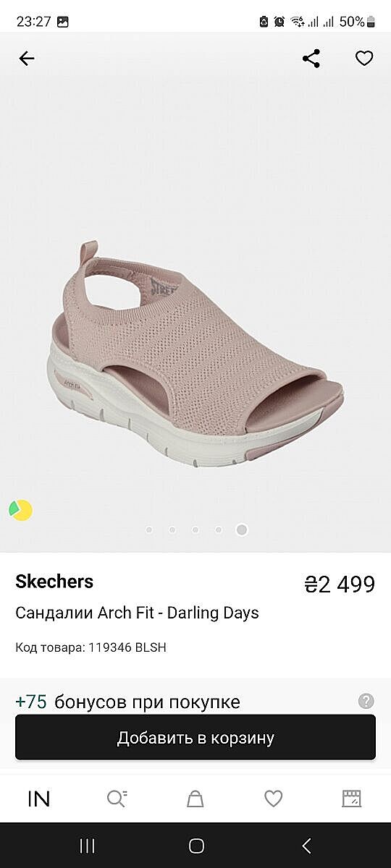The image size is (391, 868).
Task: Tap the pink sandal product image
Action: click(197, 352)
